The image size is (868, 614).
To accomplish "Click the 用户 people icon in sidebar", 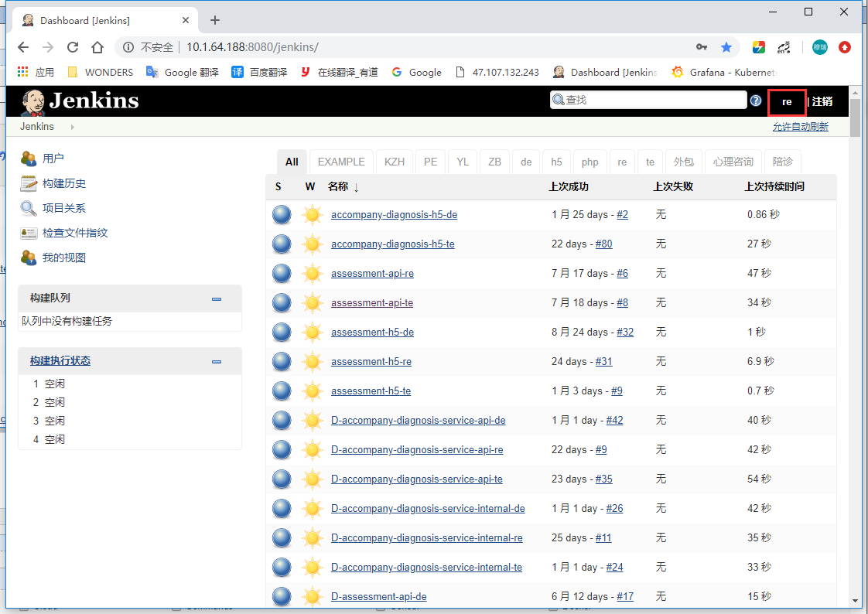I will click(x=28, y=159).
